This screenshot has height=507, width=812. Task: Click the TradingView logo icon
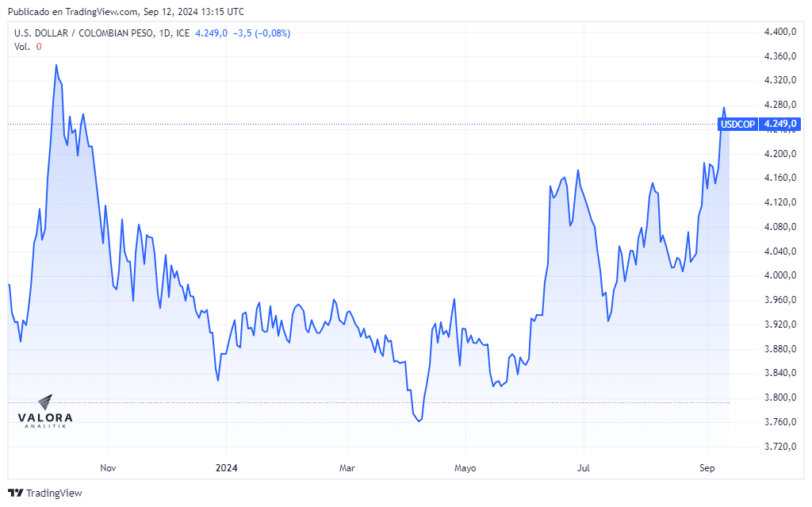[16, 493]
